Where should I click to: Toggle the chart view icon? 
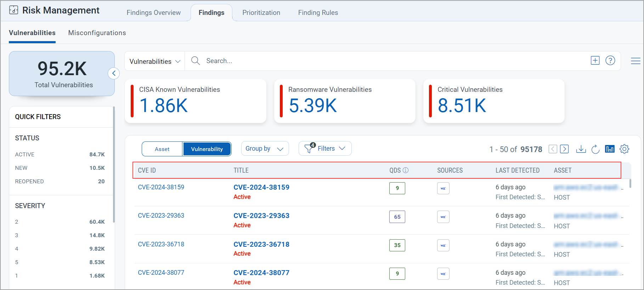tap(610, 149)
